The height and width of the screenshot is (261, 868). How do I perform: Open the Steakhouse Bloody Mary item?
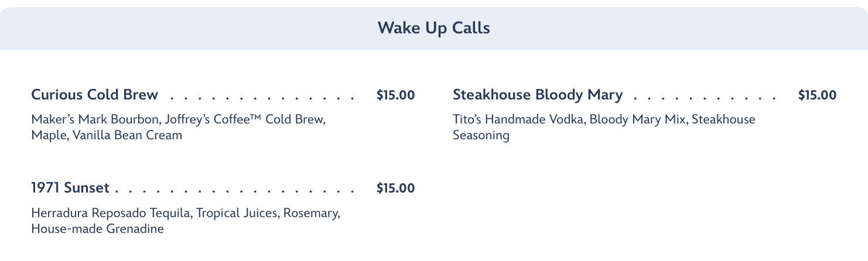tap(537, 95)
